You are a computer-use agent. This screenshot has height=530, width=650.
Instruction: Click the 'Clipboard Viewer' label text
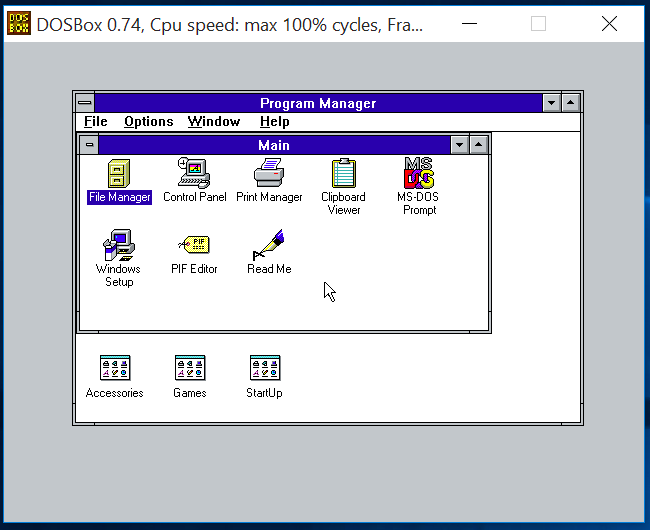[x=344, y=203]
